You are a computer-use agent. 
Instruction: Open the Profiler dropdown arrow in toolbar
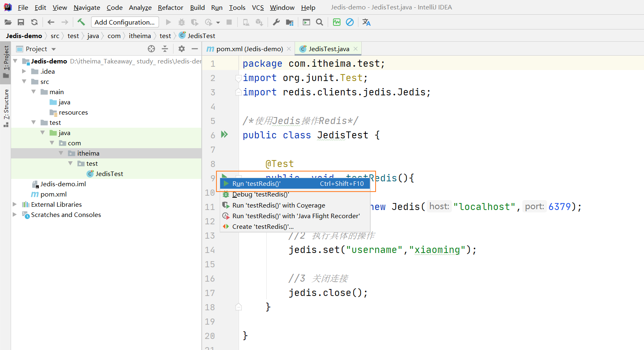(x=218, y=23)
